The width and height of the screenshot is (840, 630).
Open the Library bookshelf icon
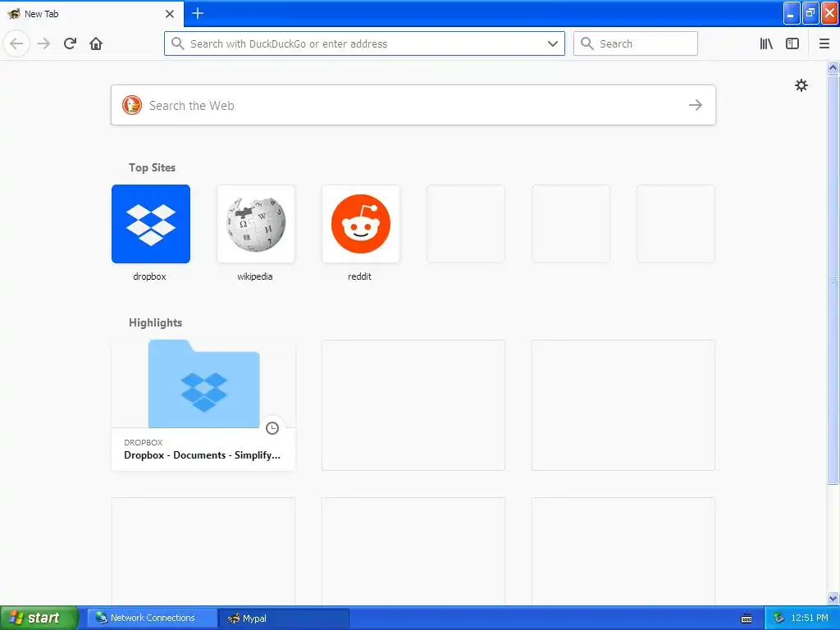pos(766,43)
